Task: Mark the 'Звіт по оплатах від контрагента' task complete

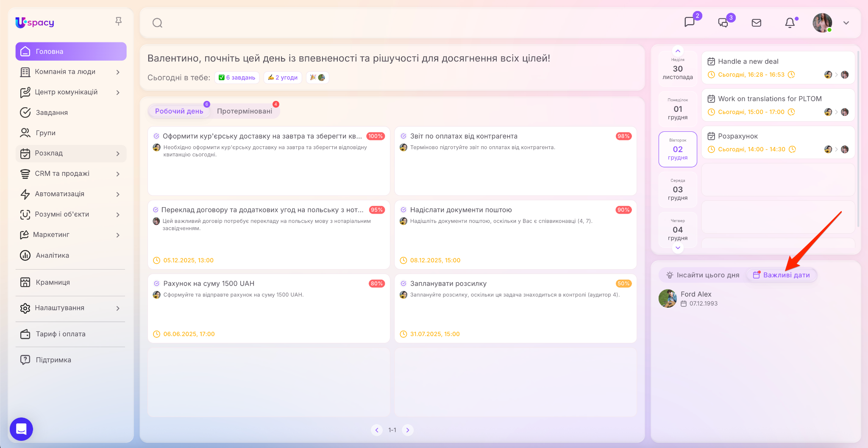Action: 403,136
